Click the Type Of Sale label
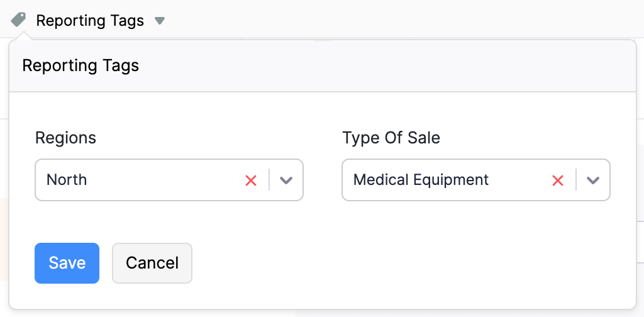The image size is (644, 317). (391, 138)
